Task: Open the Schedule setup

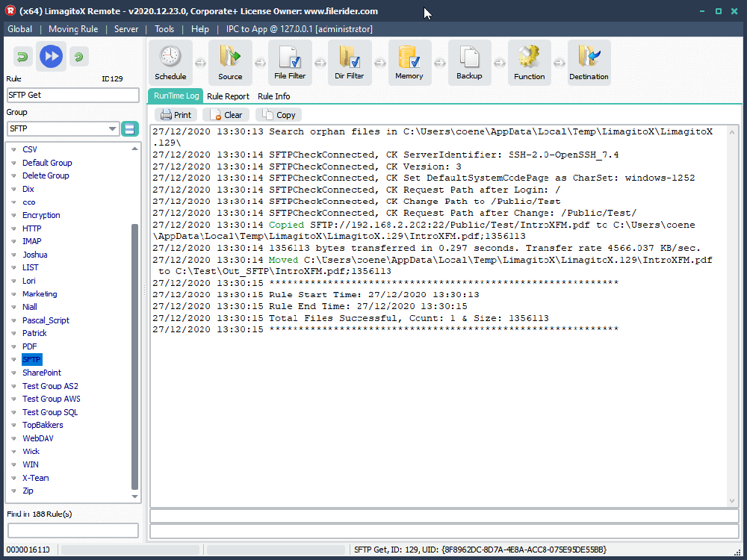Action: 170,63
